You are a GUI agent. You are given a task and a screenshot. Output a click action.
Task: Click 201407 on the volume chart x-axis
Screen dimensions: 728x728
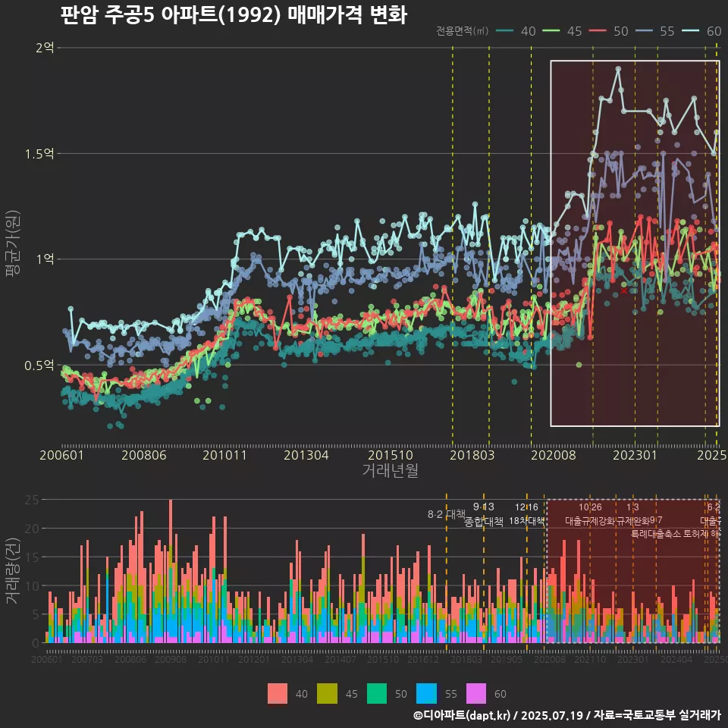340,659
